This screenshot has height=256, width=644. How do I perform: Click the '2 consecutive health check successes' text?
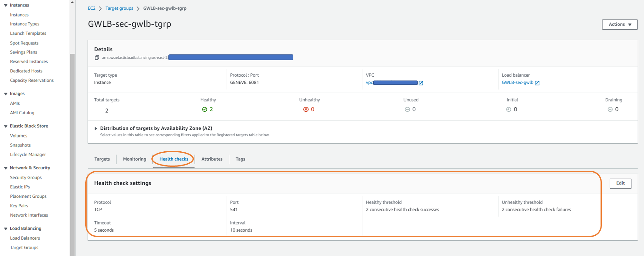[x=402, y=210]
